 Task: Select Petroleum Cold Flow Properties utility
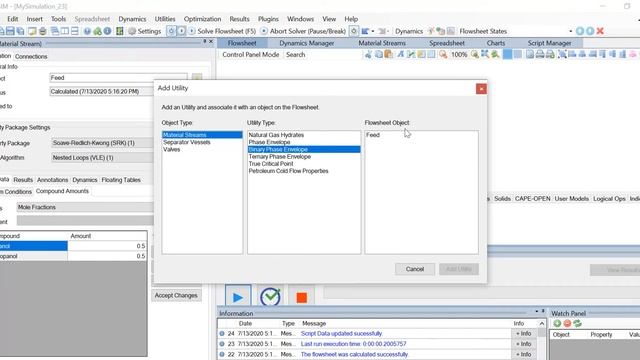pos(288,171)
